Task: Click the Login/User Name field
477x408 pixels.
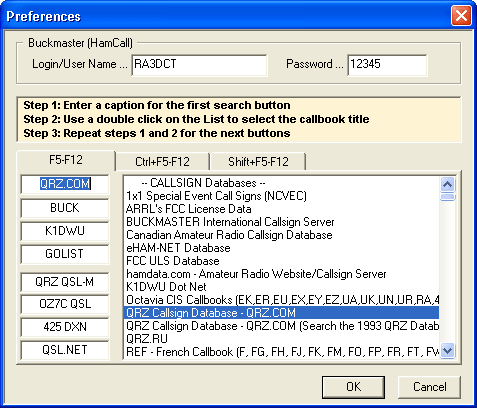Action: pyautogui.click(x=199, y=65)
